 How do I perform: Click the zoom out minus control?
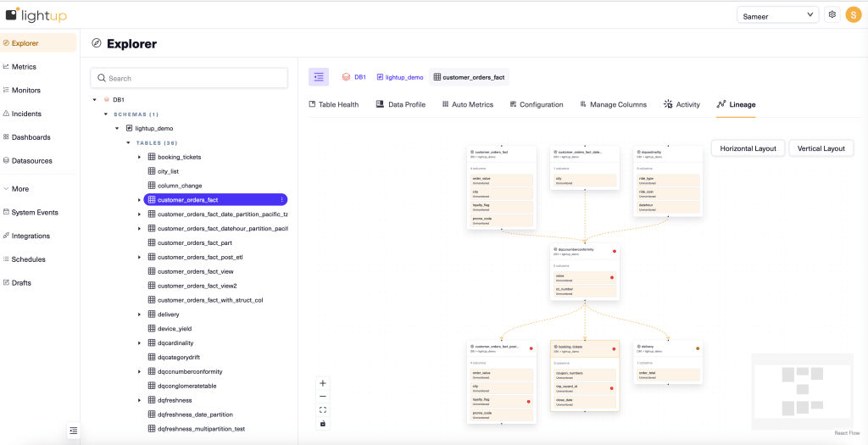coord(323,397)
